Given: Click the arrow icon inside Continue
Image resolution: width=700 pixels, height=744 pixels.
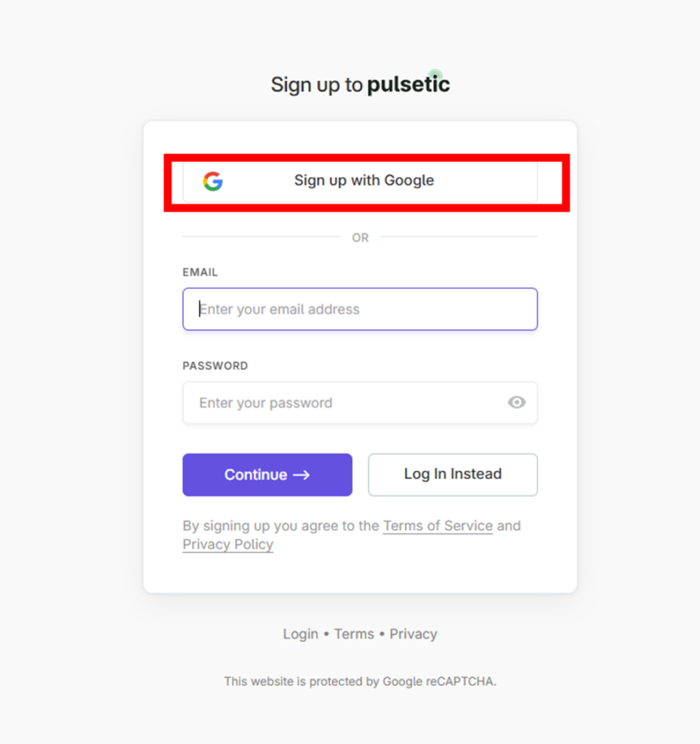Looking at the screenshot, I should point(302,475).
